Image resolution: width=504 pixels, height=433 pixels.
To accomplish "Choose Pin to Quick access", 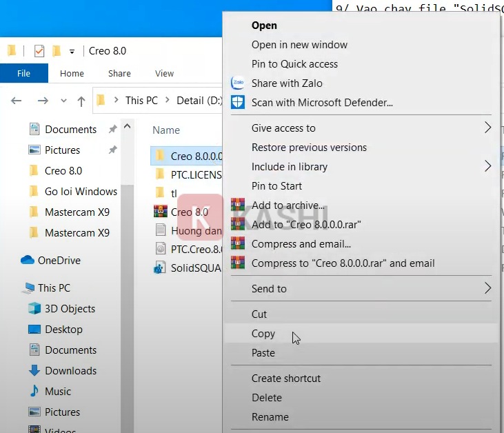I will [x=294, y=64].
